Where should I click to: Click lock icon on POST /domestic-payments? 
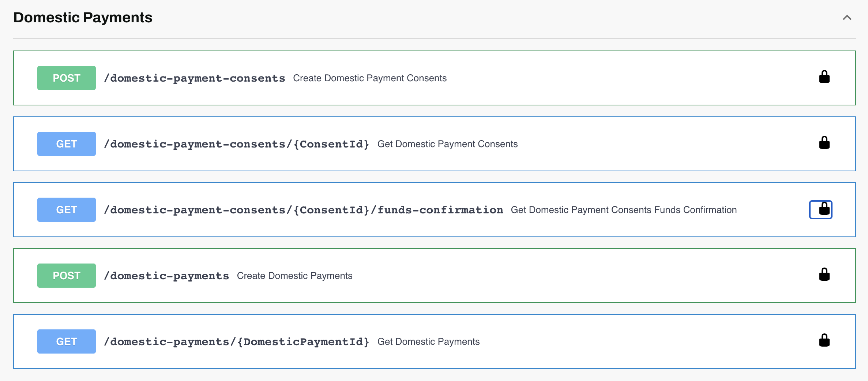coord(824,275)
